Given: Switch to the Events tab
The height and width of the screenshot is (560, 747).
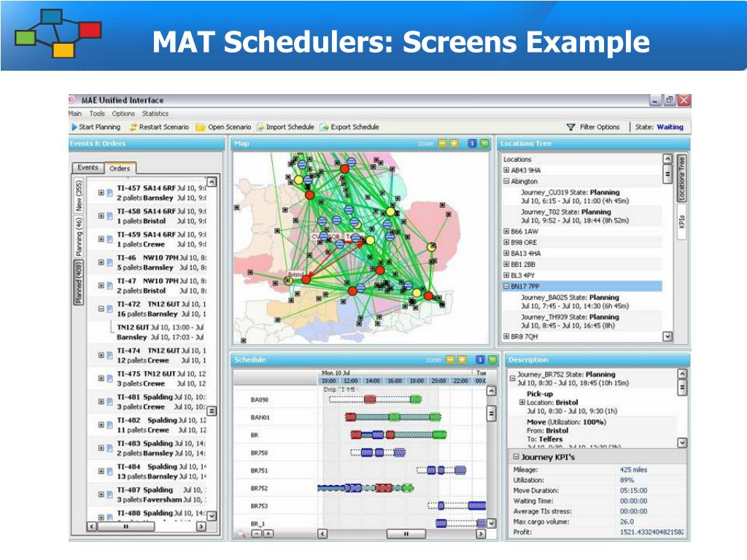Looking at the screenshot, I should (x=88, y=168).
